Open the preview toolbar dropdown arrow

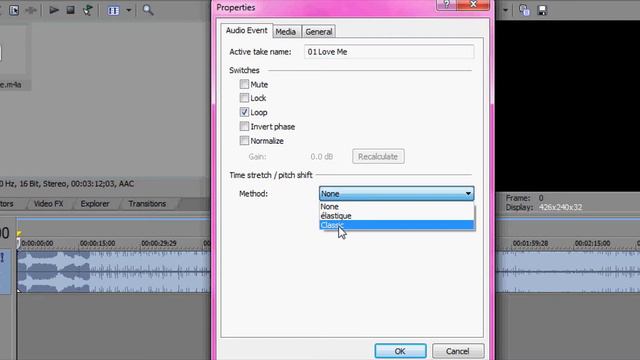click(x=505, y=10)
